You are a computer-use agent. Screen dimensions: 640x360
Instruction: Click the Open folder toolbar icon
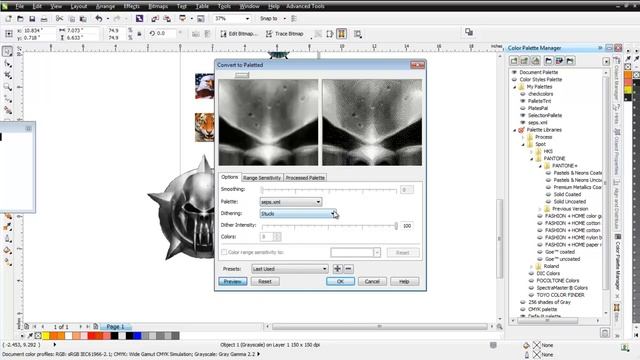(x=20, y=19)
